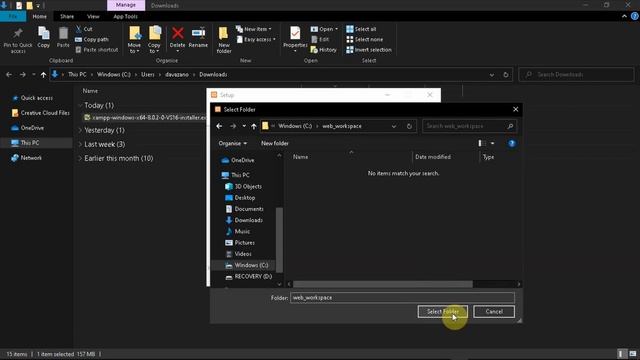640x360 pixels.
Task: Expand Last week (3) group
Action: coord(80,144)
